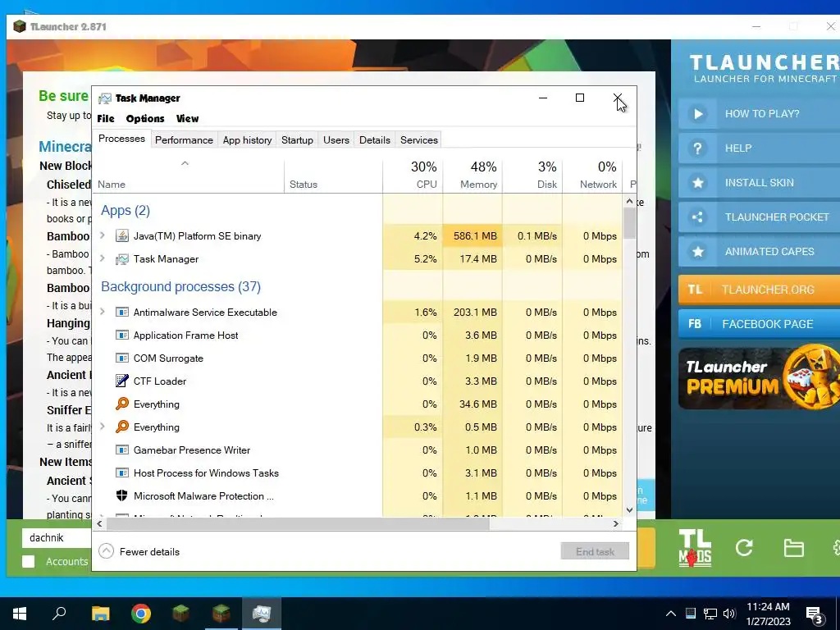Show hidden system tray icons chevron
Viewport: 840px width, 630px height.
click(x=671, y=614)
